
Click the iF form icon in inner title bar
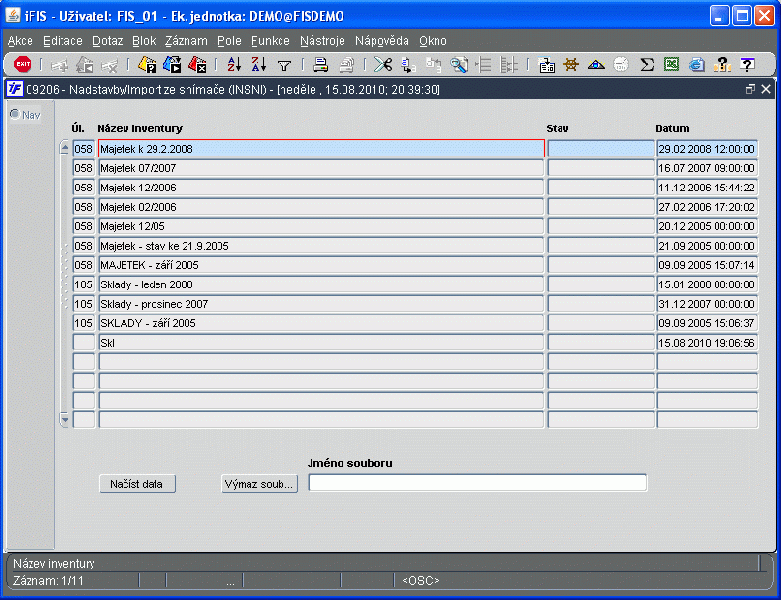pos(15,89)
